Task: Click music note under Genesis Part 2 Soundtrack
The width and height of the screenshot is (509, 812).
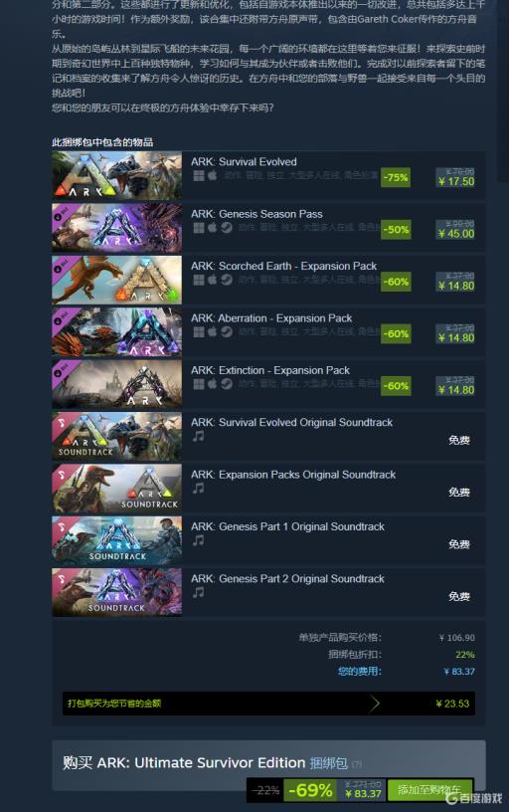Action: (x=198, y=593)
